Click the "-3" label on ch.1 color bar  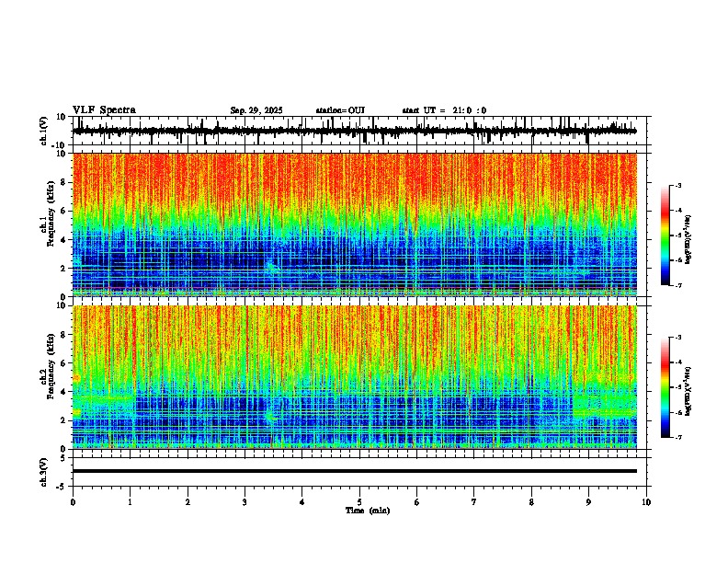point(678,185)
